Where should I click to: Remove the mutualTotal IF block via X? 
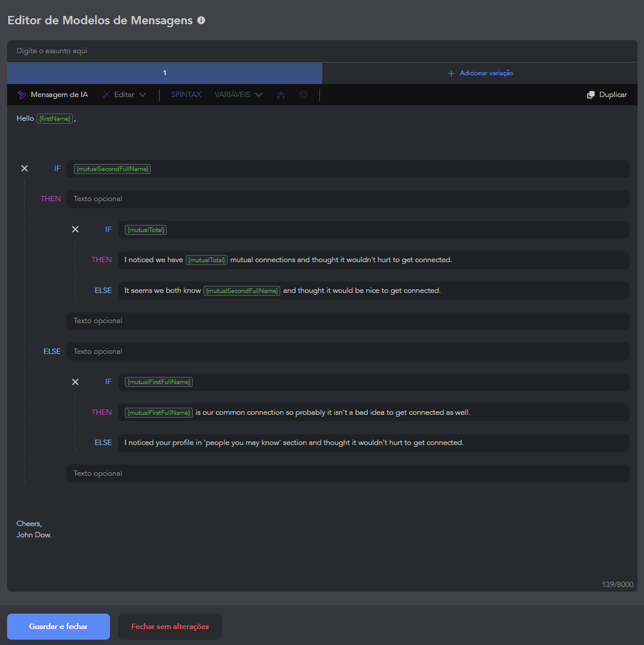point(75,229)
